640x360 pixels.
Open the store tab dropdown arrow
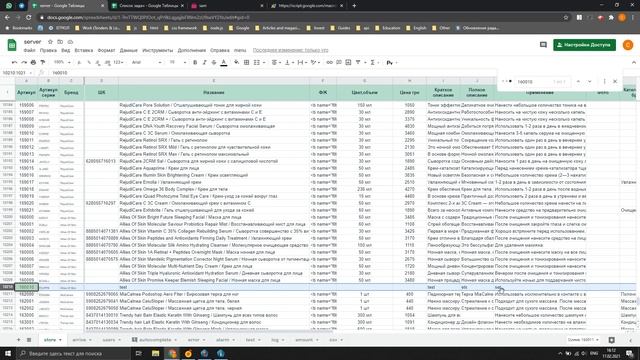(x=60, y=340)
